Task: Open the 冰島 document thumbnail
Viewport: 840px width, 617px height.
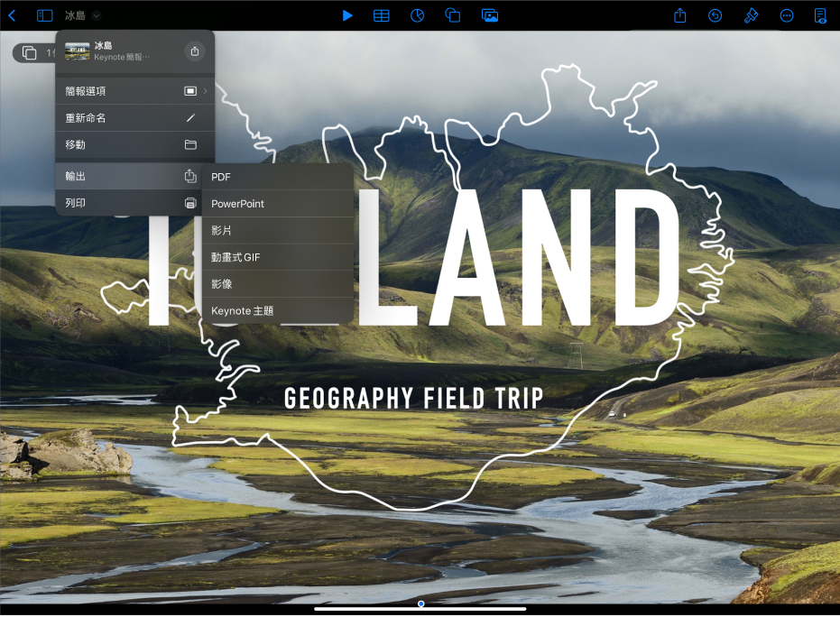Action: pyautogui.click(x=78, y=51)
